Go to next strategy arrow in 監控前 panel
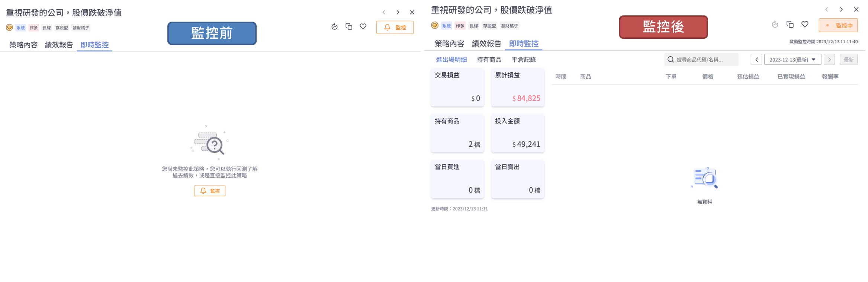 pos(398,12)
